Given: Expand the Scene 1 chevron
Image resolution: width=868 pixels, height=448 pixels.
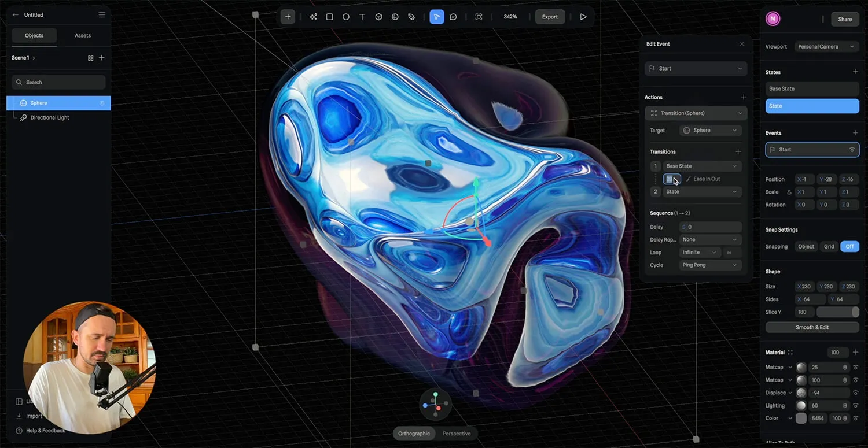Looking at the screenshot, I should click(34, 58).
